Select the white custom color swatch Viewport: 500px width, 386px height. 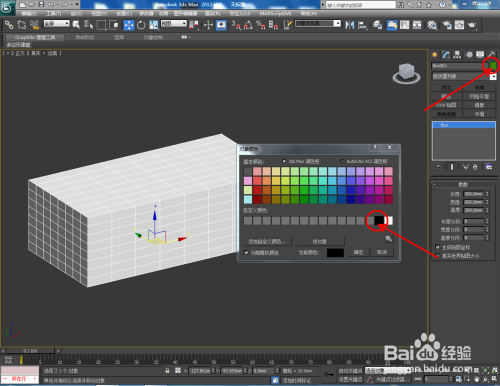[389, 220]
